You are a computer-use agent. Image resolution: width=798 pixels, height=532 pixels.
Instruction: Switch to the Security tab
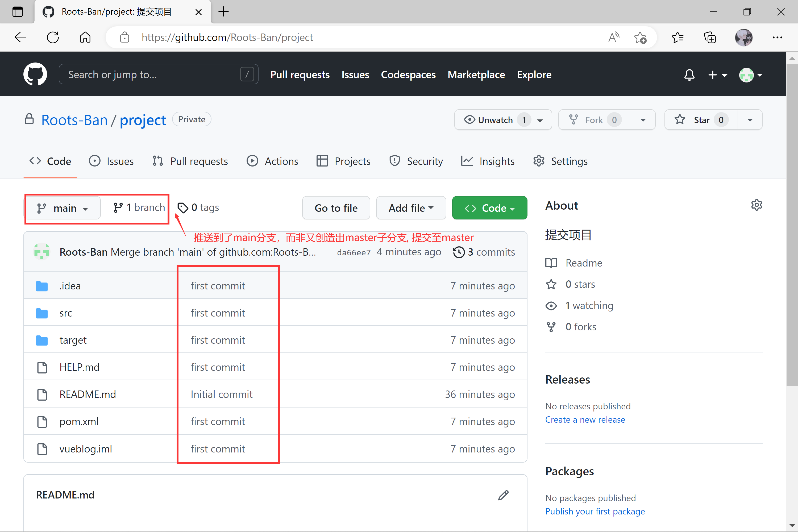[416, 161]
